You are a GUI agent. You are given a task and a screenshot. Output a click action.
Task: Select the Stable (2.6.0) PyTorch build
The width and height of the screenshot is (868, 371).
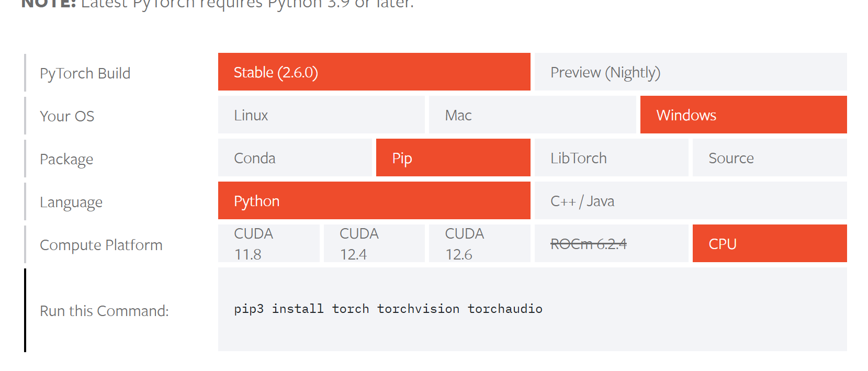coord(374,72)
